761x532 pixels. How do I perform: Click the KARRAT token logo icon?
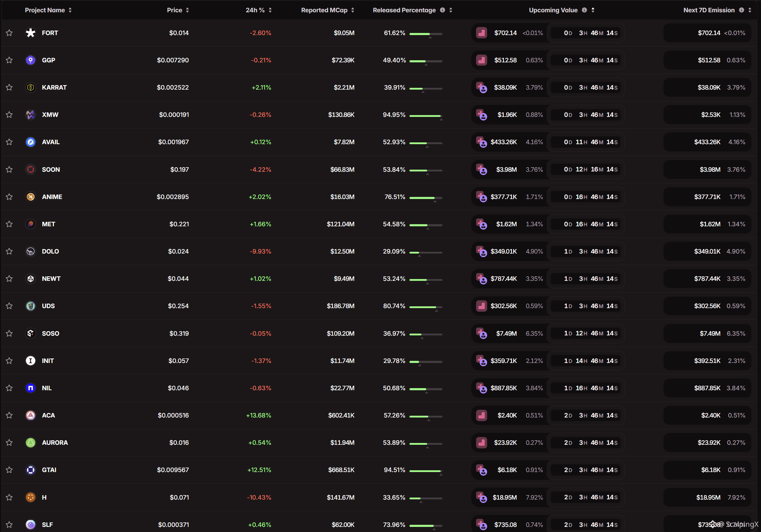coord(31,88)
